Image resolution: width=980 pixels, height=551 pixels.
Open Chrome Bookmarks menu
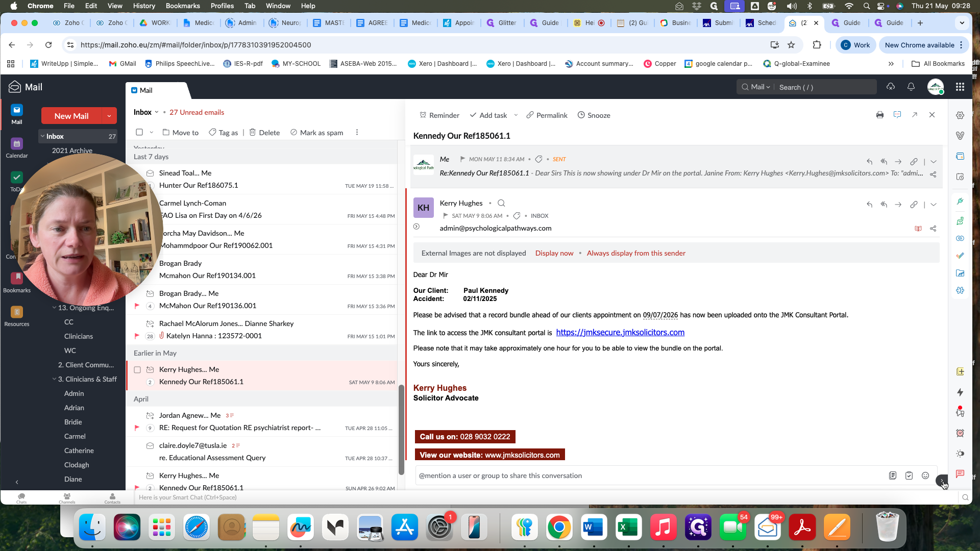pos(183,6)
